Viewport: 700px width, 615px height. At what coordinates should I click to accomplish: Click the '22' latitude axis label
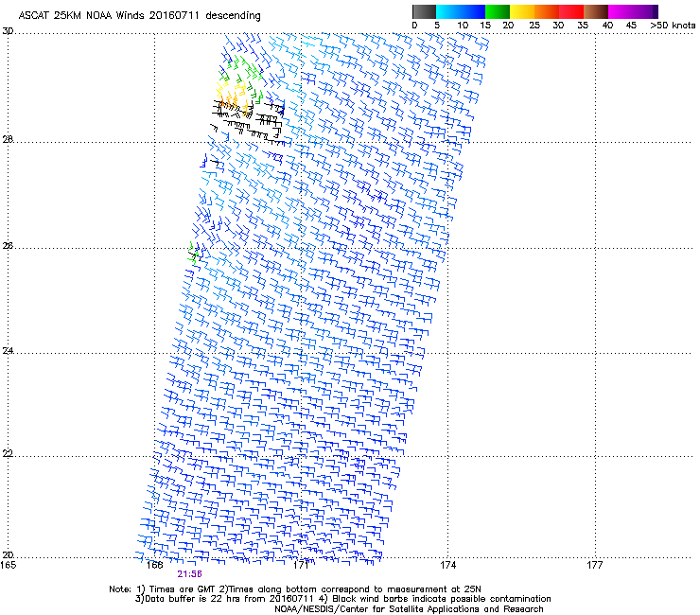tap(8, 454)
